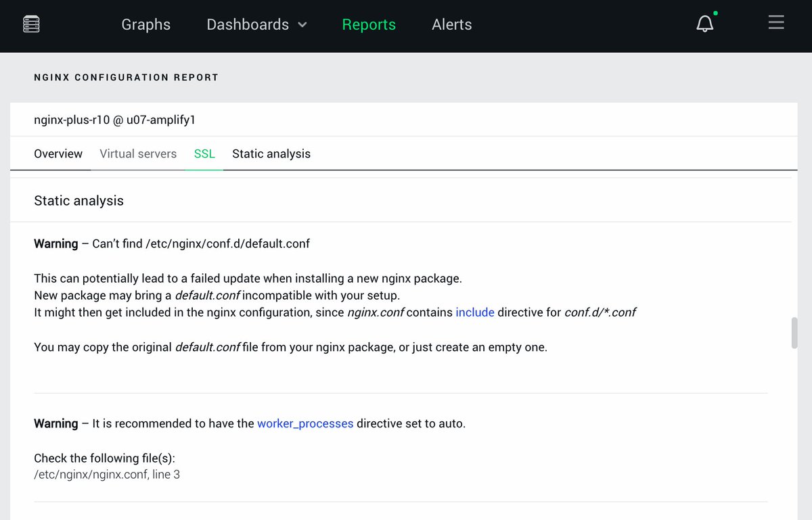Go to the Graphs page
Viewport: 812px width, 520px height.
point(146,24)
